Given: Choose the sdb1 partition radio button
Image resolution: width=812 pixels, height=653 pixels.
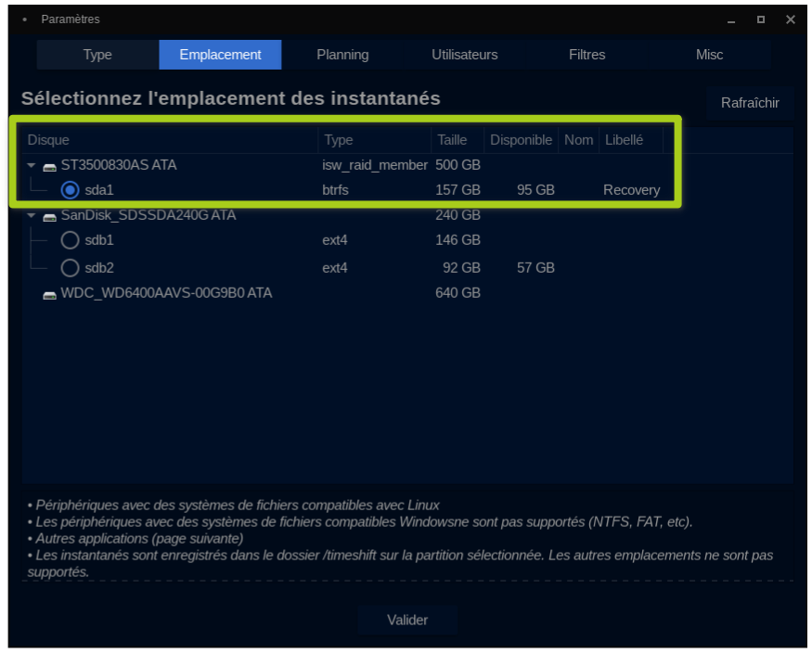Looking at the screenshot, I should click(x=70, y=240).
